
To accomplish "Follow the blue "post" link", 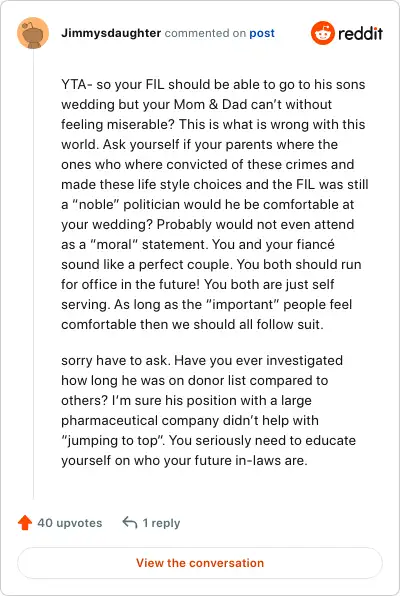I will 262,33.
